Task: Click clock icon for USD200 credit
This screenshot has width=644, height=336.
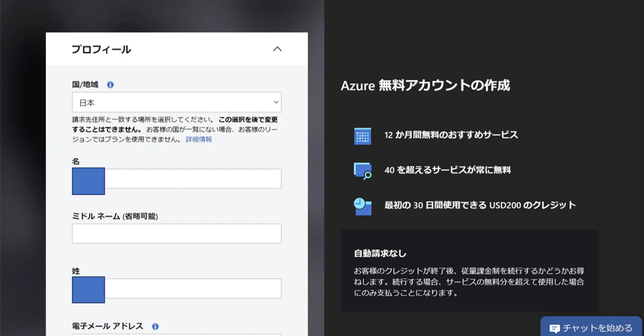Action: [363, 206]
